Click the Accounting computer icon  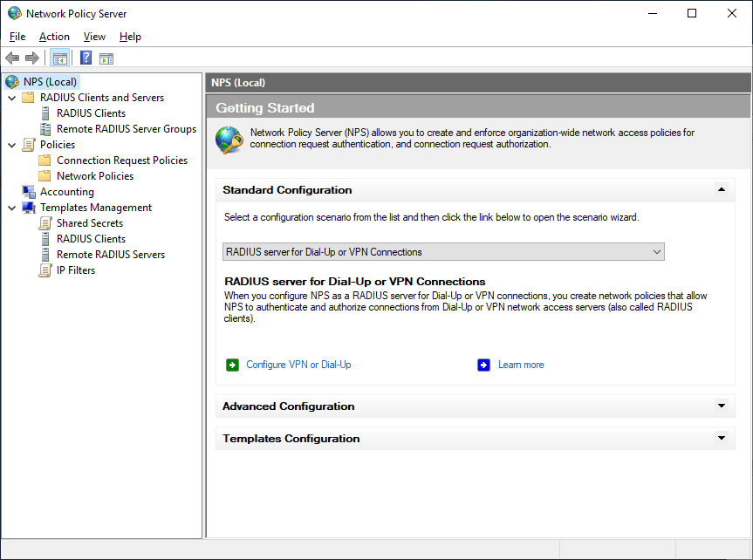point(29,192)
